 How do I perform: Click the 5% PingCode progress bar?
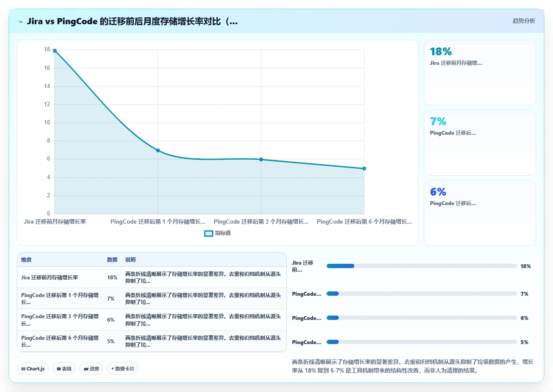(422, 342)
